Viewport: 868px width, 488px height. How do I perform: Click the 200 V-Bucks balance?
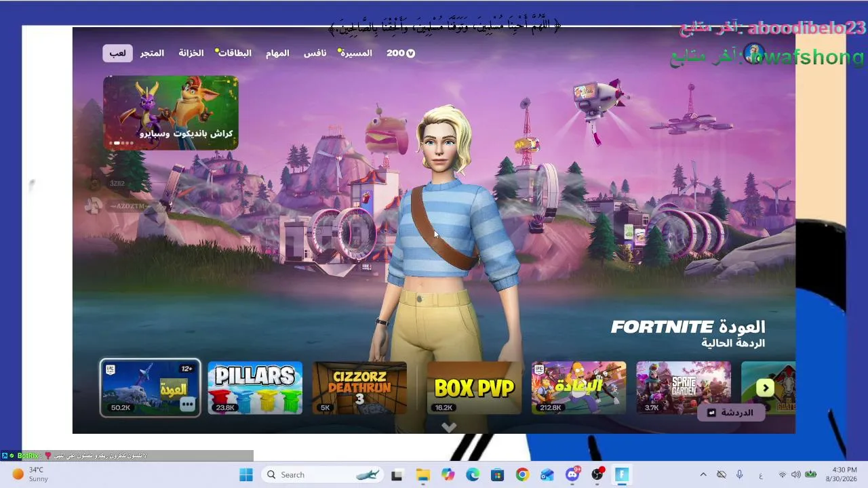[x=401, y=53]
